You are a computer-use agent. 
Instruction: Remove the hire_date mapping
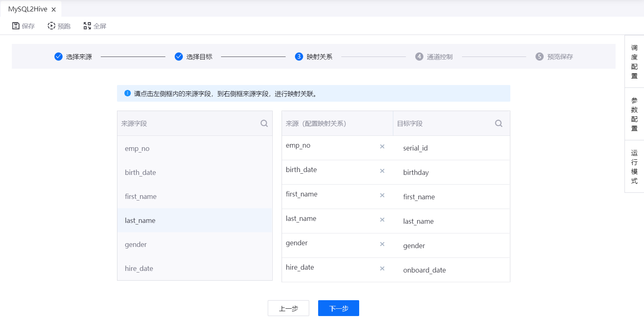[x=382, y=268]
